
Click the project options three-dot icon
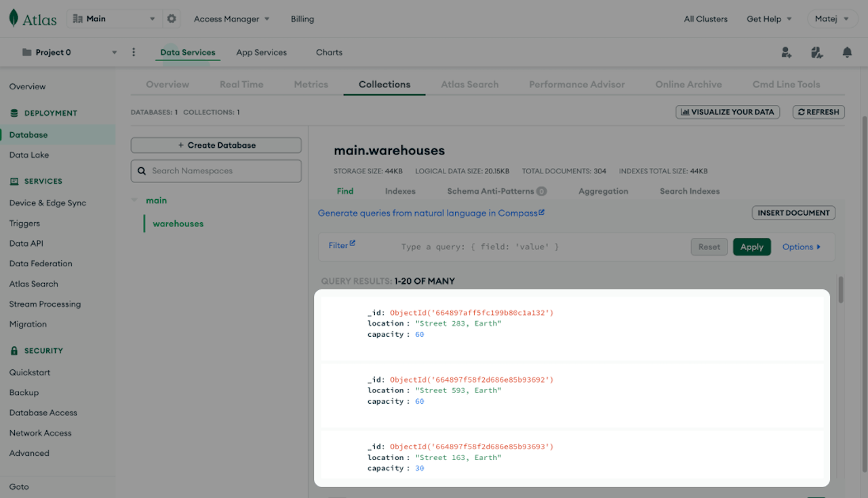134,52
